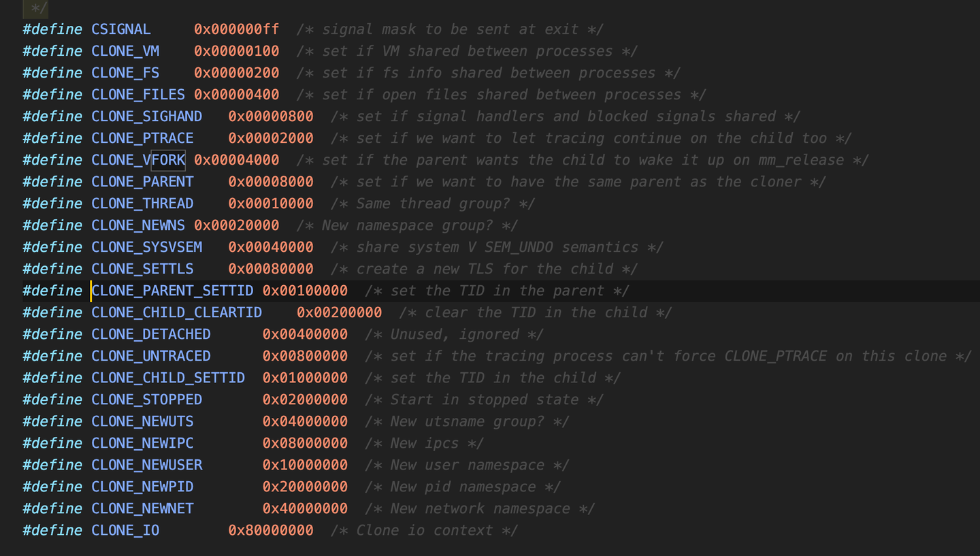Place cursor on CSIGNAL identifier
The height and width of the screenshot is (556, 980).
click(121, 29)
